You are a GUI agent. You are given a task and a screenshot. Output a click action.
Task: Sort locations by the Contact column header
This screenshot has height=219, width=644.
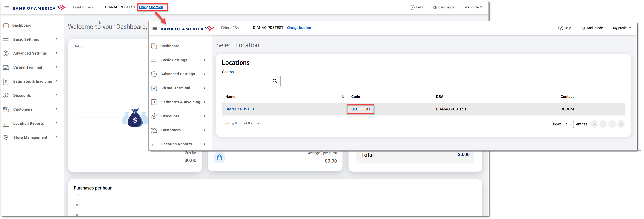[567, 97]
